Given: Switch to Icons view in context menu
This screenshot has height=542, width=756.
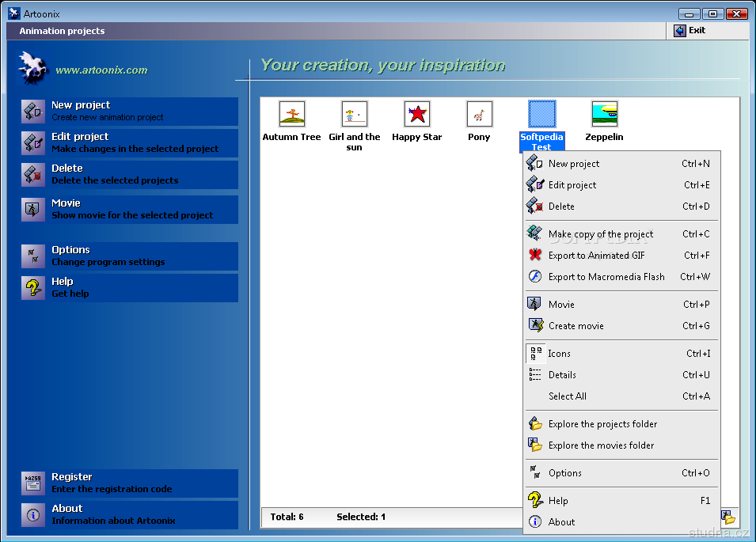Looking at the screenshot, I should click(559, 354).
